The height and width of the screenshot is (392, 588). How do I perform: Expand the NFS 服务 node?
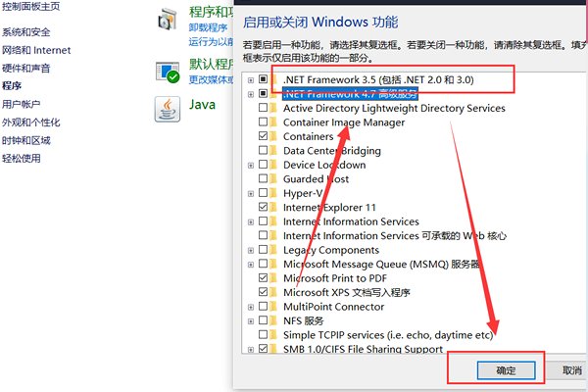click(x=251, y=321)
